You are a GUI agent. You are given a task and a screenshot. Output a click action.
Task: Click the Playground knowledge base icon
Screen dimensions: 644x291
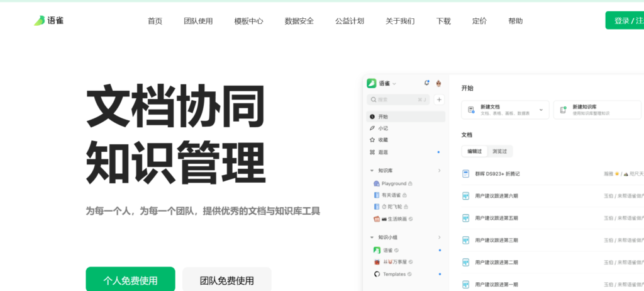click(377, 183)
